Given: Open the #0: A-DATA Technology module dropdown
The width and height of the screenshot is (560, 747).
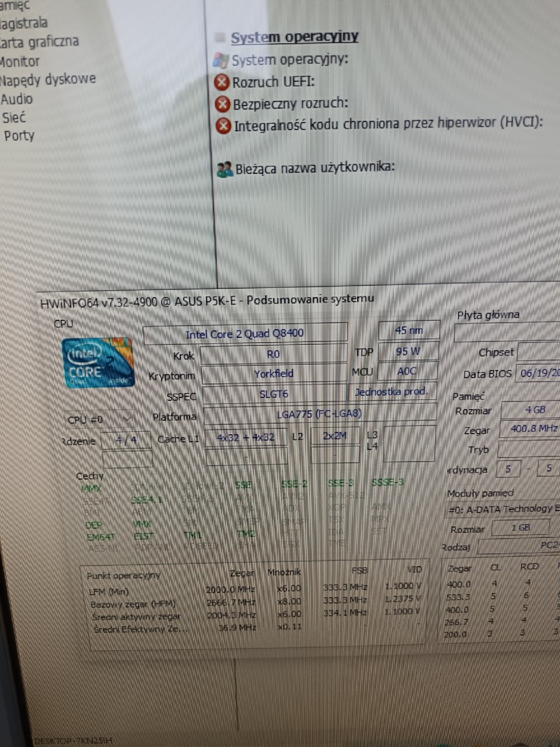Looking at the screenshot, I should pyautogui.click(x=503, y=509).
